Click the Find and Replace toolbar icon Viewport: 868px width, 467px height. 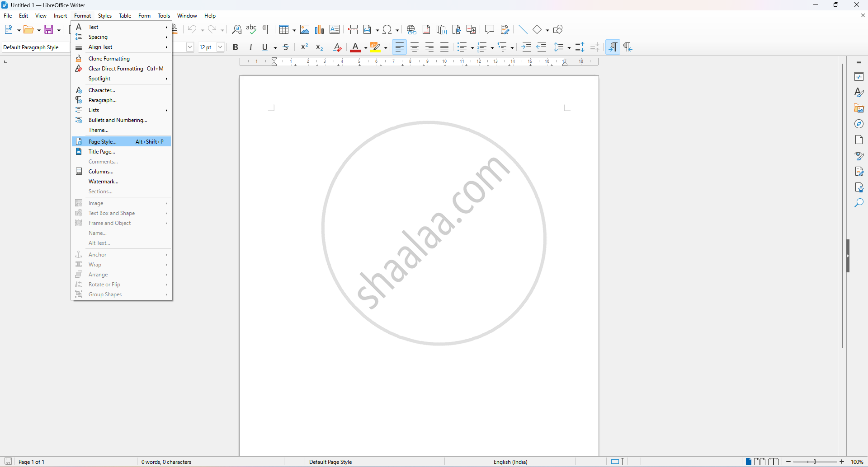coord(236,30)
